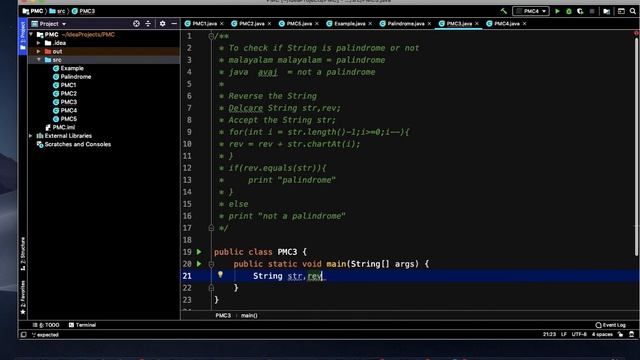Change the LF line separator
The image size is (640, 360).
click(x=564, y=334)
